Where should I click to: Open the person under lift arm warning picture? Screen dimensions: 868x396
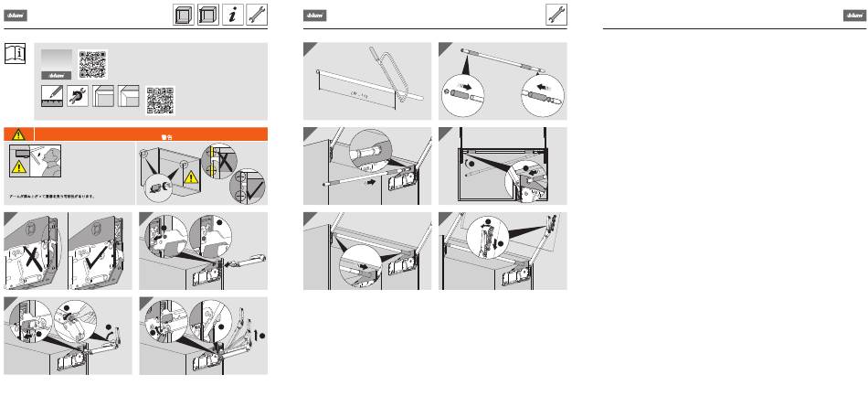(35, 161)
